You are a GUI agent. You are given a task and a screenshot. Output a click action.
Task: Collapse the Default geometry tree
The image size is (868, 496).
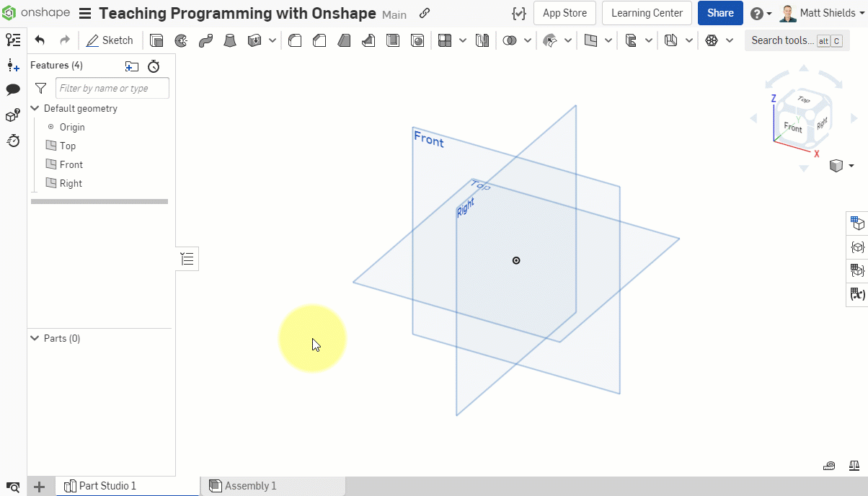[34, 108]
